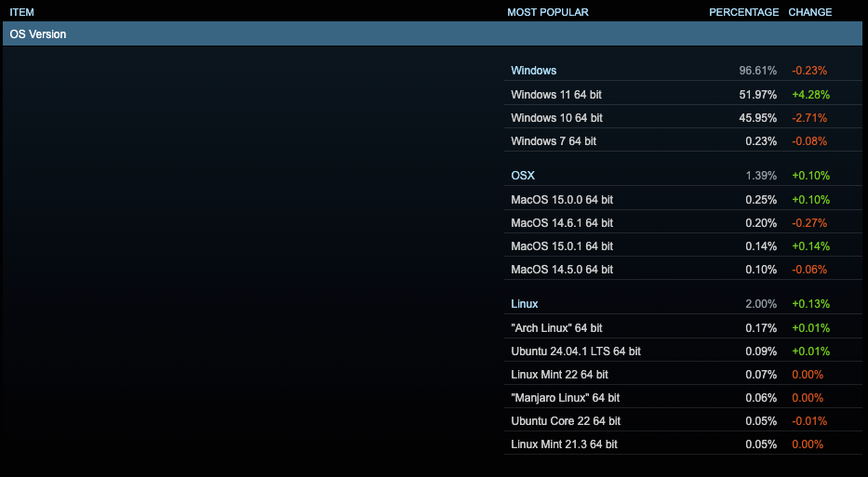
Task: Select MacOS 14.5.0 64 bit entry
Action: (x=683, y=270)
